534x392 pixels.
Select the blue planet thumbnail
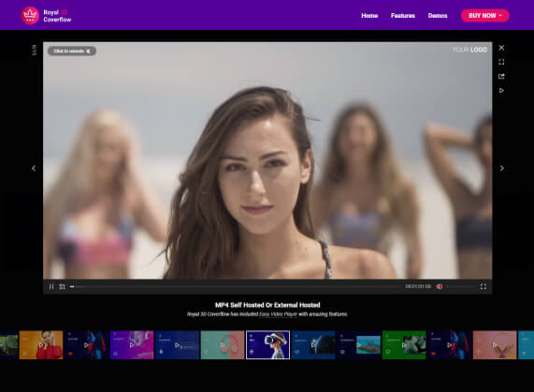tap(313, 344)
